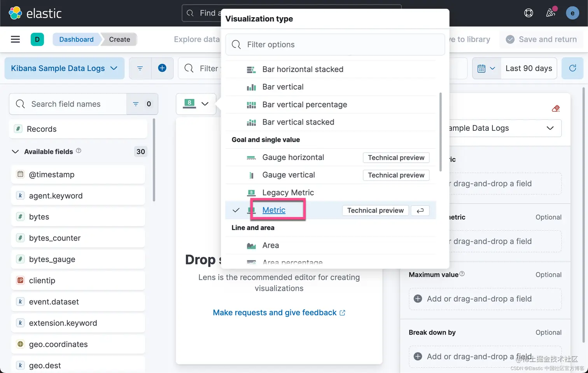The height and width of the screenshot is (373, 588).
Task: Add a filter with the plus icon
Action: click(162, 68)
